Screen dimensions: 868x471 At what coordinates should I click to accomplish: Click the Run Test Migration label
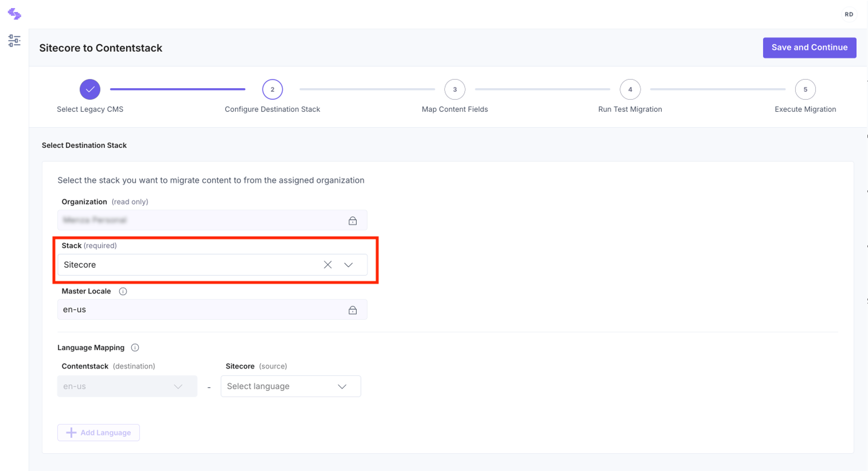(630, 109)
